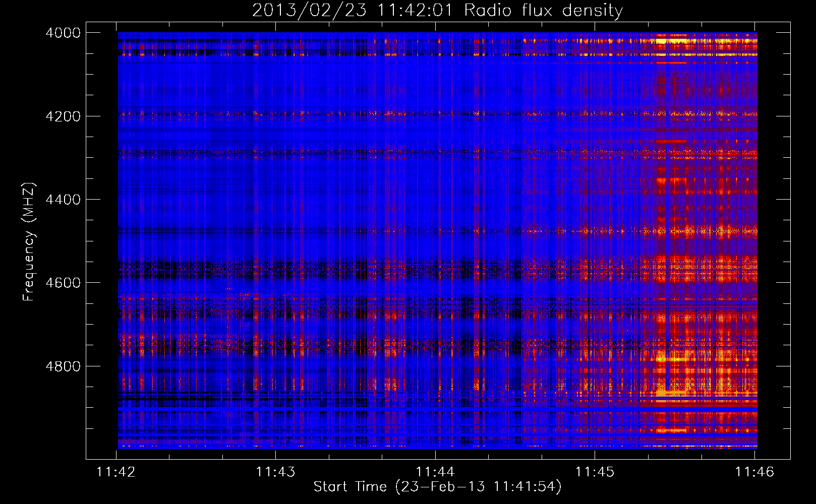Click the 4400 frequency tick label
This screenshot has height=504, width=816.
point(63,200)
